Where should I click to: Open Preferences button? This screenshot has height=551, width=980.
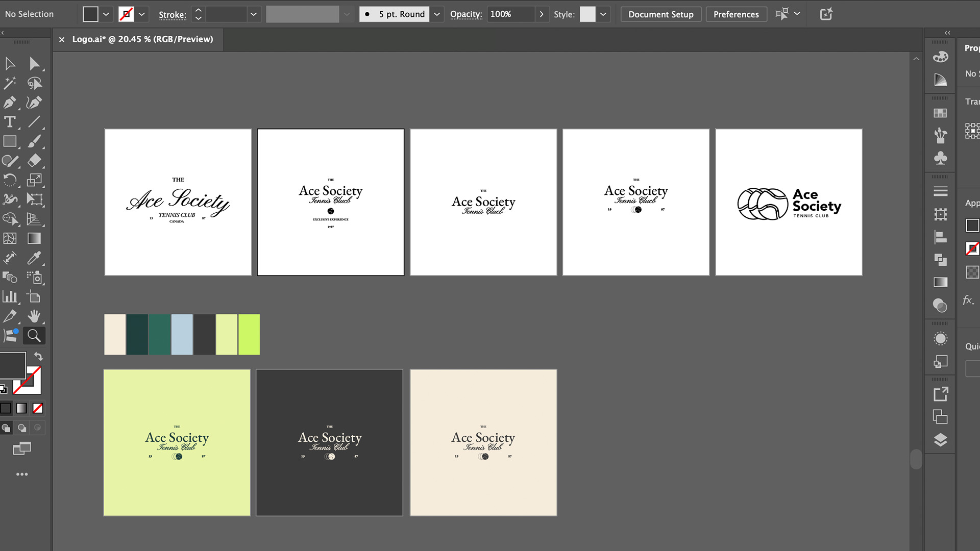pyautogui.click(x=736, y=14)
